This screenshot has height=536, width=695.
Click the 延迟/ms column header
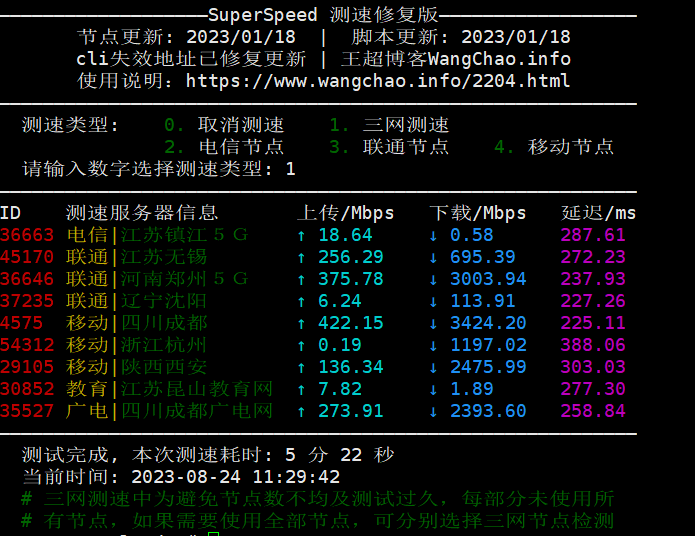(598, 213)
